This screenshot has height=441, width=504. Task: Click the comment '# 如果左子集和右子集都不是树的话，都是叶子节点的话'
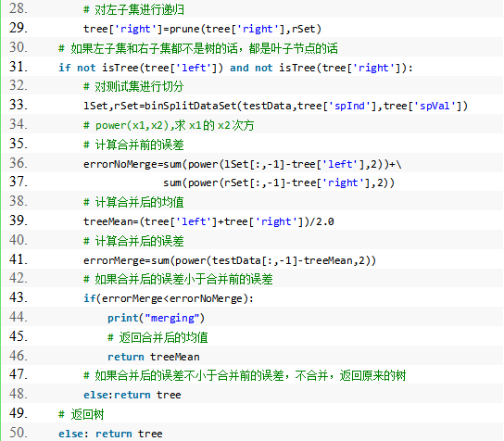coord(198,48)
